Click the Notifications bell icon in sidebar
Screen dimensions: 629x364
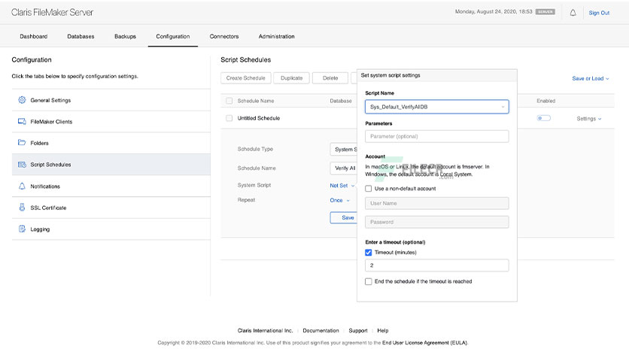tap(22, 186)
